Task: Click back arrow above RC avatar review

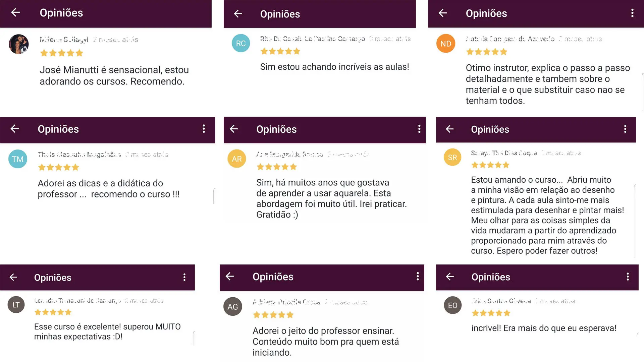Action: pos(238,14)
